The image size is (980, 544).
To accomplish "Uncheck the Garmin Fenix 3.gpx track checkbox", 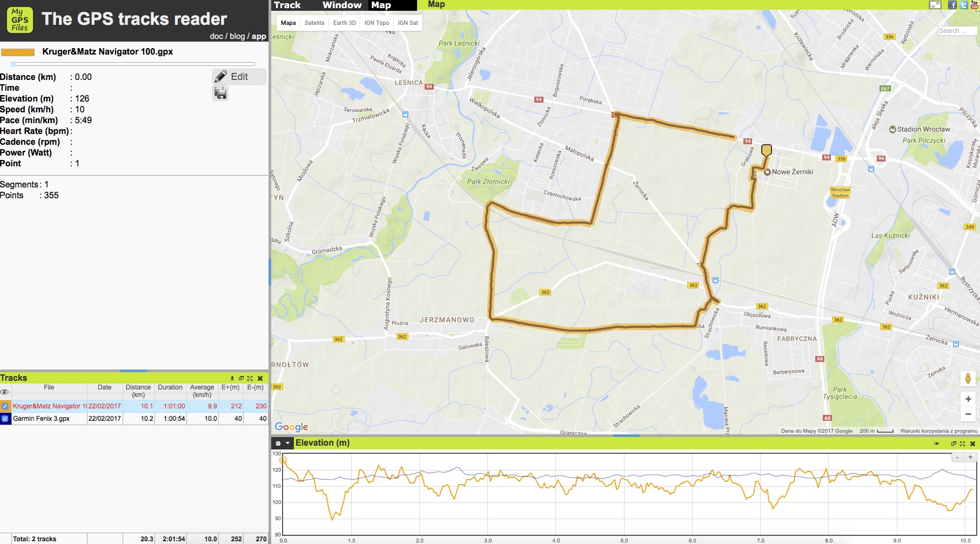I will (x=5, y=419).
